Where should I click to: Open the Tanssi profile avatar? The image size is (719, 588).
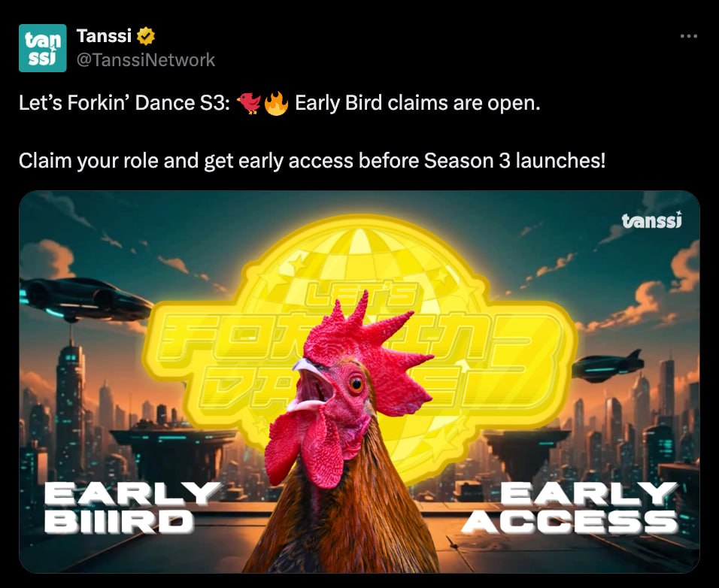point(43,48)
